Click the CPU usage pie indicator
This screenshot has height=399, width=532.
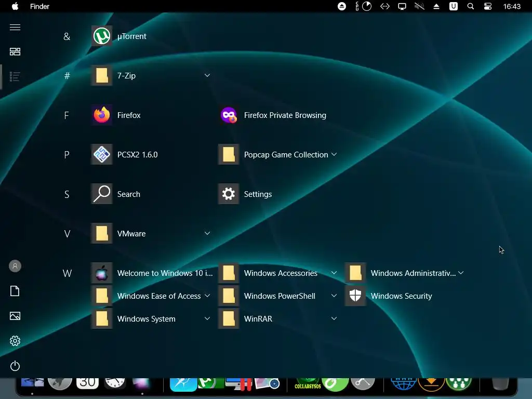coord(367,6)
